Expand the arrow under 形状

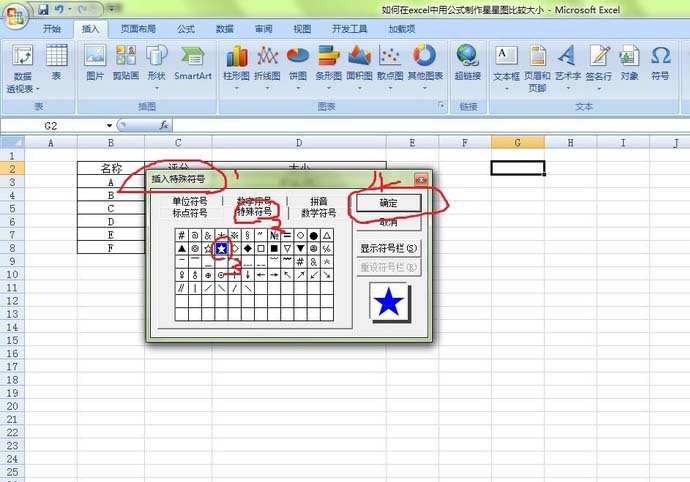[x=157, y=88]
